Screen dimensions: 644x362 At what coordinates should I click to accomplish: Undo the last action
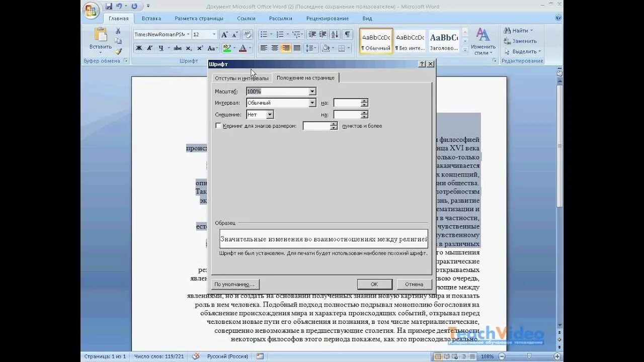[x=119, y=6]
